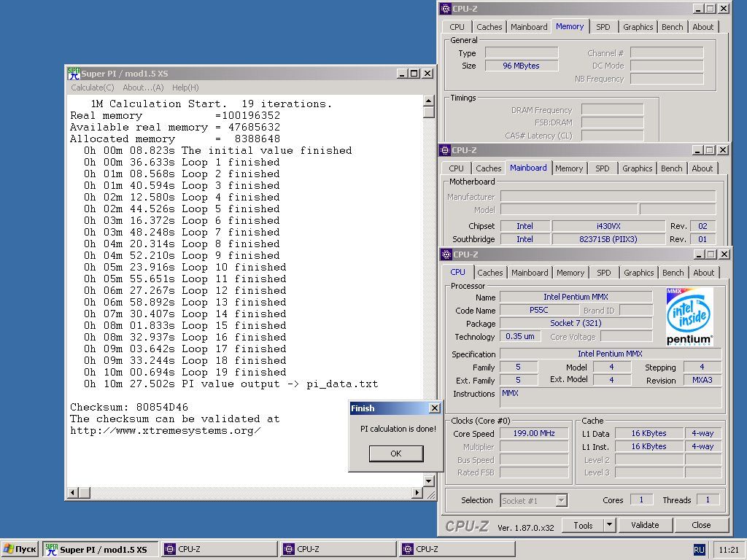Click the CPU-Z icon in CPU window title
The image size is (747, 560).
(x=445, y=254)
